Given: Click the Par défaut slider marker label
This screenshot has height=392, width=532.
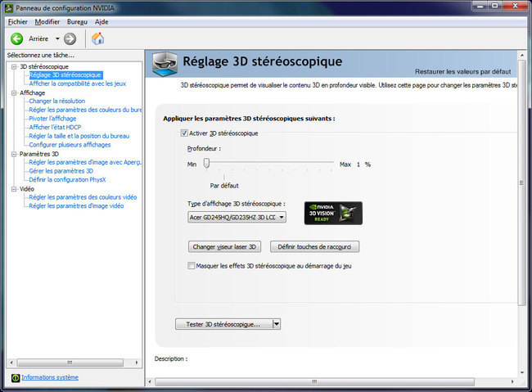Looking at the screenshot, I should [224, 186].
